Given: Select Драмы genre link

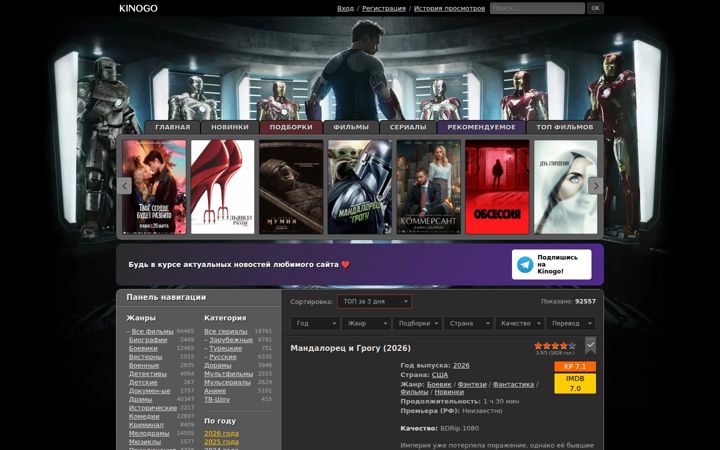Looking at the screenshot, I should [140, 399].
